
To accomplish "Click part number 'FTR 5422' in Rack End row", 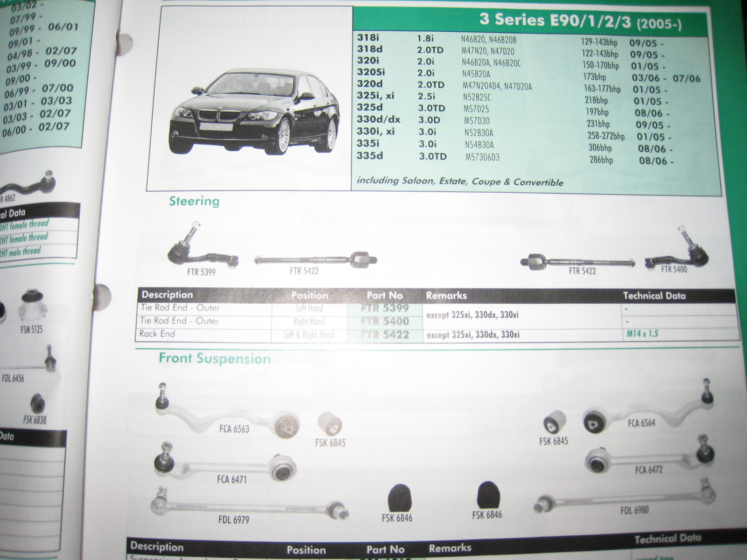I will pos(385,335).
